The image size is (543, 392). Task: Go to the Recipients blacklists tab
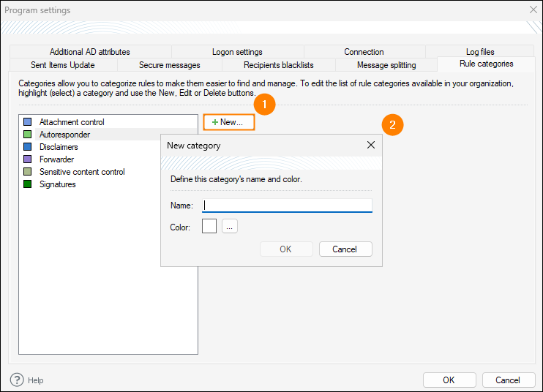[278, 65]
